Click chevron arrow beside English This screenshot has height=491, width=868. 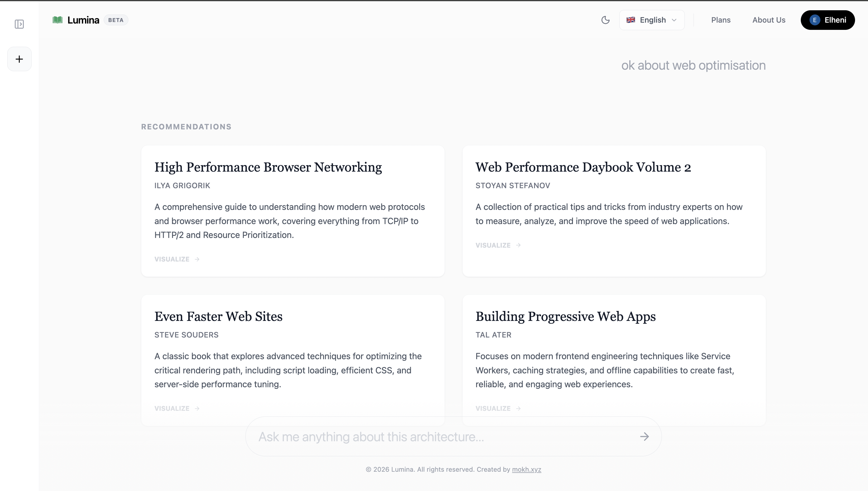(674, 20)
